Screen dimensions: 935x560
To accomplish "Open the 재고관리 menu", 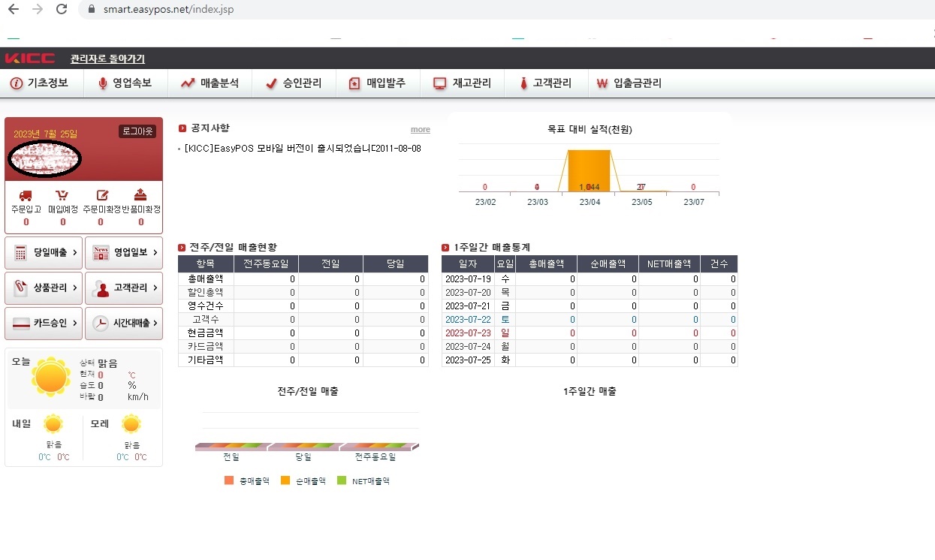I will pos(462,83).
